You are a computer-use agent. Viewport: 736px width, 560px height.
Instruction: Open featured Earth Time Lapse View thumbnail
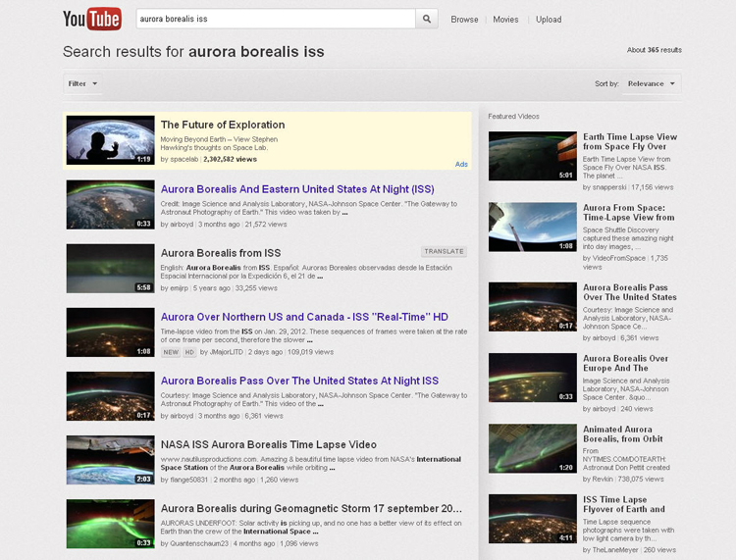pyautogui.click(x=532, y=156)
